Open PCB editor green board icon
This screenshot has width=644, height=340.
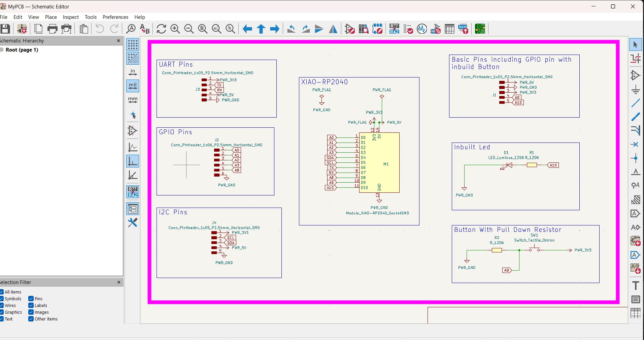[480, 29]
